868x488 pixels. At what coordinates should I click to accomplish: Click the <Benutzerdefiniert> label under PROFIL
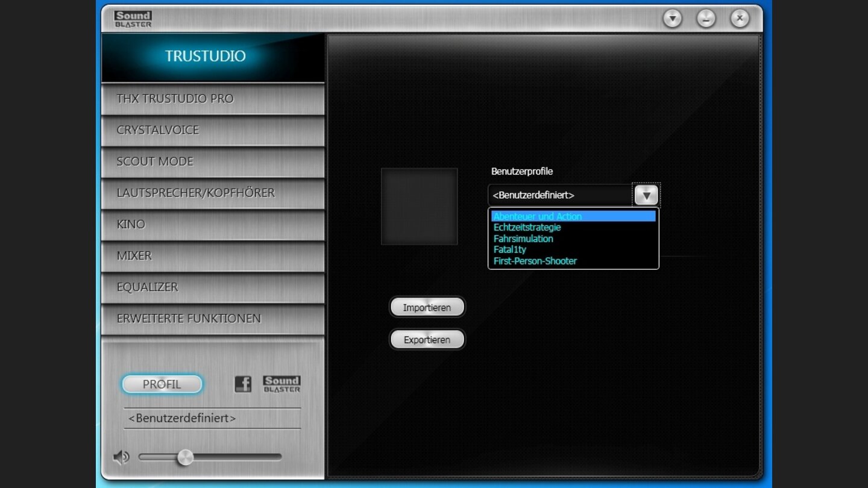click(x=182, y=418)
